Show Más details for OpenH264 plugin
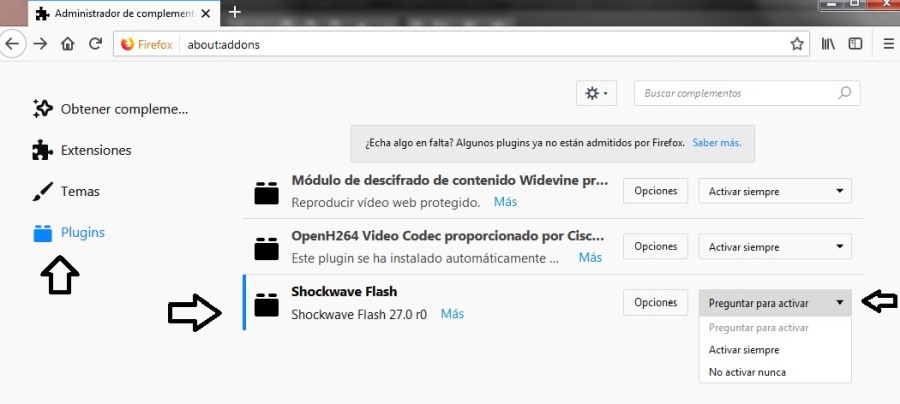 click(590, 258)
